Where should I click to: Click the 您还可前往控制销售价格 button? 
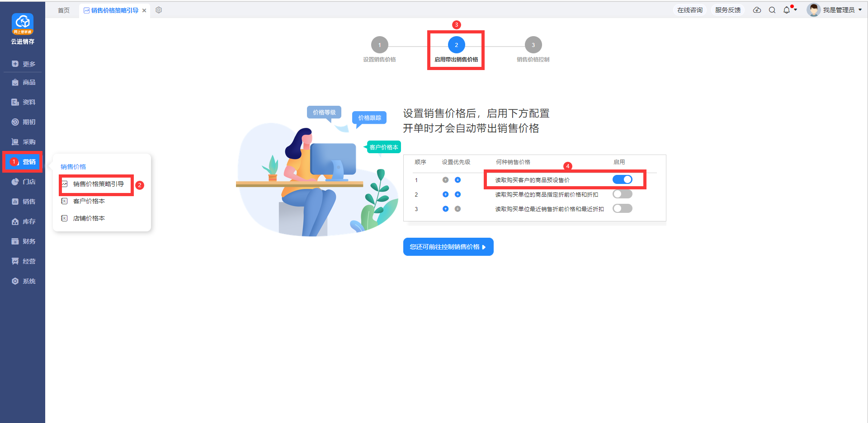tap(448, 247)
